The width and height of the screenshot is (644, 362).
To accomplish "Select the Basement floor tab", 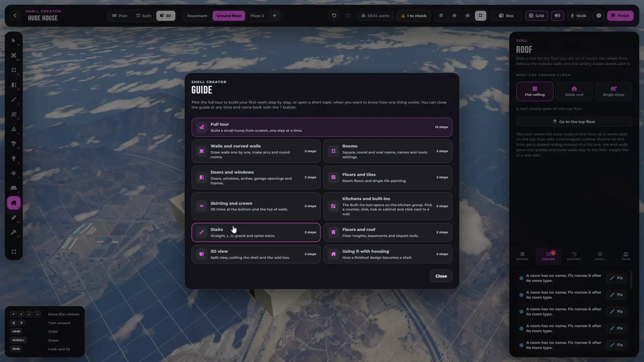I will [197, 16].
